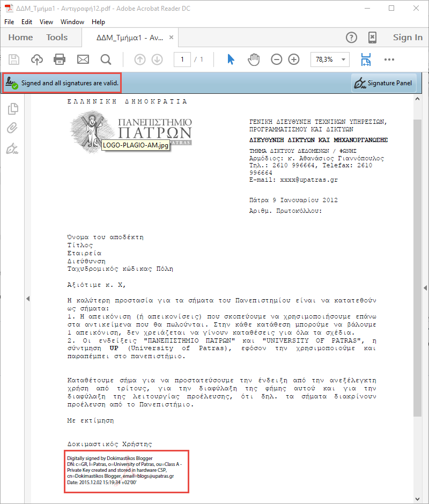Click the 'Πάτρα 9 Ιανουαρίου 2012' date line
This screenshot has height=504, width=429.
pyautogui.click(x=293, y=200)
